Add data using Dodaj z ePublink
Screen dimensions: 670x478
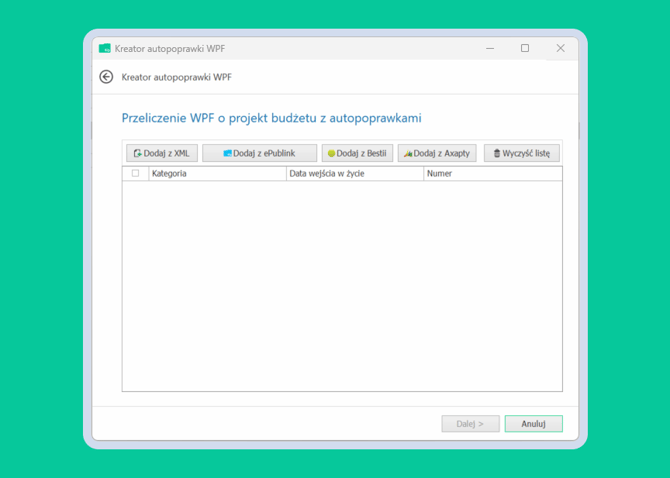260,153
